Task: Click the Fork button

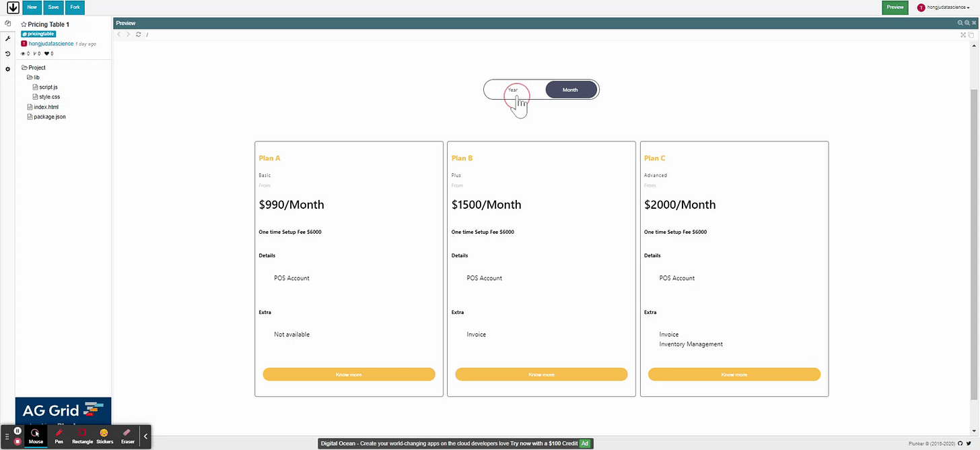Action: 75,7
